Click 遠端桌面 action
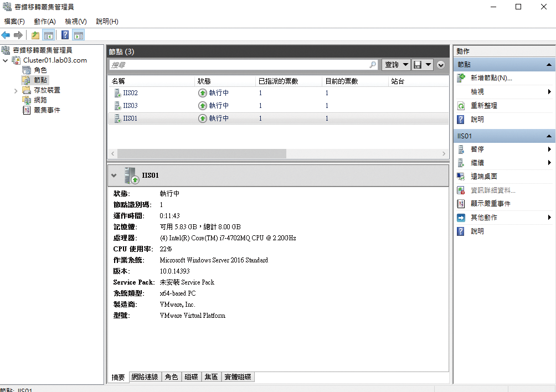556x392 pixels. 483,177
